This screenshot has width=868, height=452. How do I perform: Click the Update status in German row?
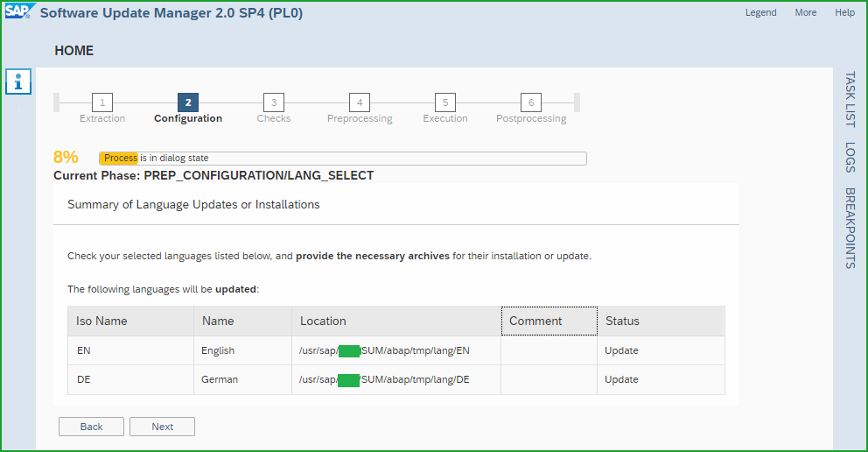tap(621, 379)
